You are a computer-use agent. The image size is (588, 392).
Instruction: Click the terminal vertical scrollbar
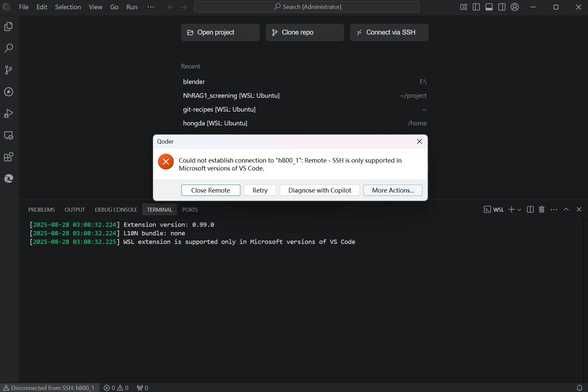pyautogui.click(x=585, y=301)
